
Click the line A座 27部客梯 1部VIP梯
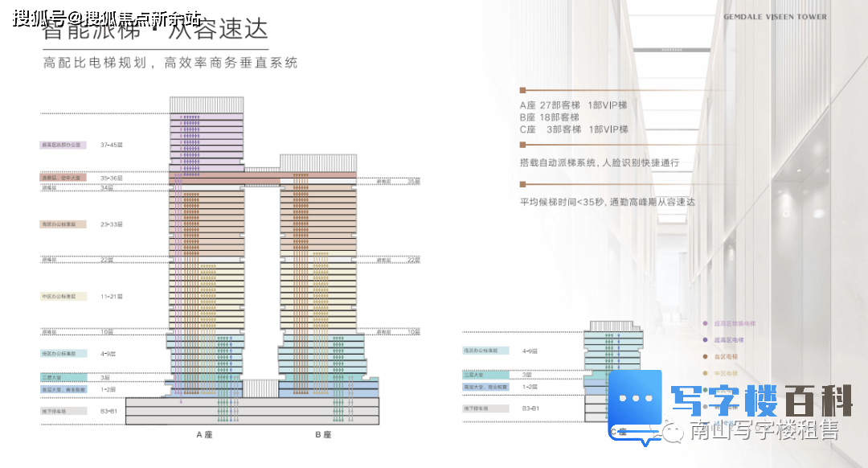click(x=573, y=105)
